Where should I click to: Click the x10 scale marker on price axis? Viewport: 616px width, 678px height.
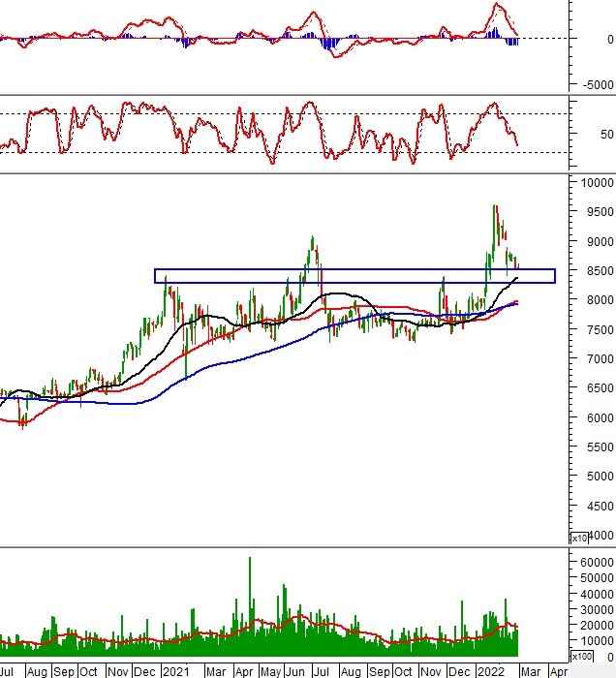tap(579, 539)
